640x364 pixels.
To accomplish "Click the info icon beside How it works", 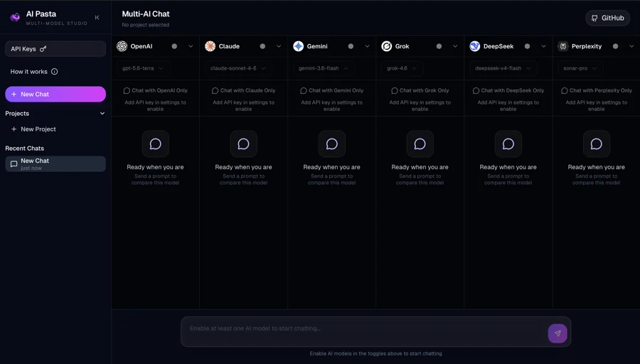I will (x=54, y=71).
